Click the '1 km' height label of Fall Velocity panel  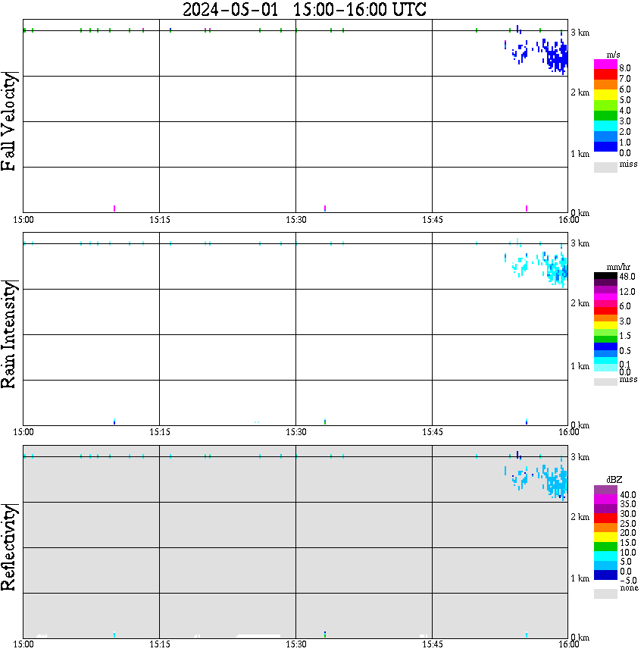580,154
